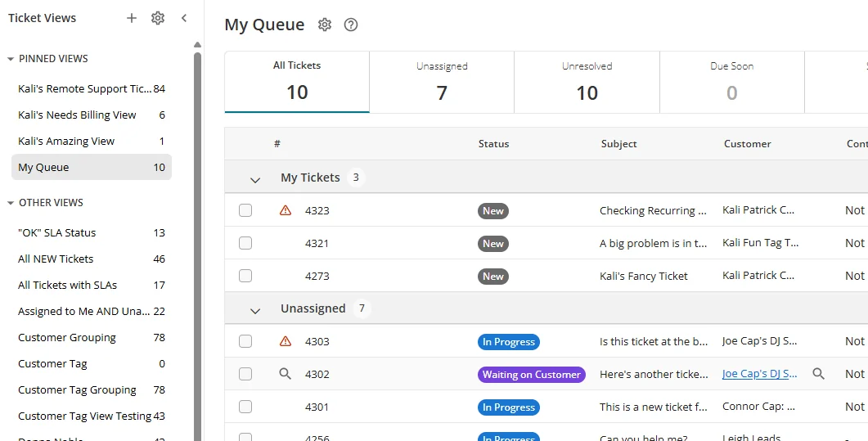Click magnifier icon next to Joe Cap's link
Viewport: 868px width, 441px height.
coord(818,374)
